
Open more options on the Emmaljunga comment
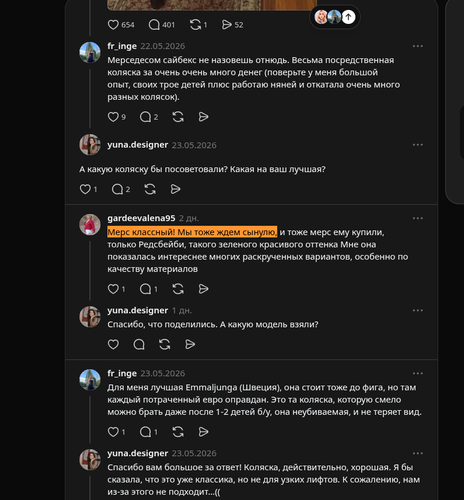418,373
